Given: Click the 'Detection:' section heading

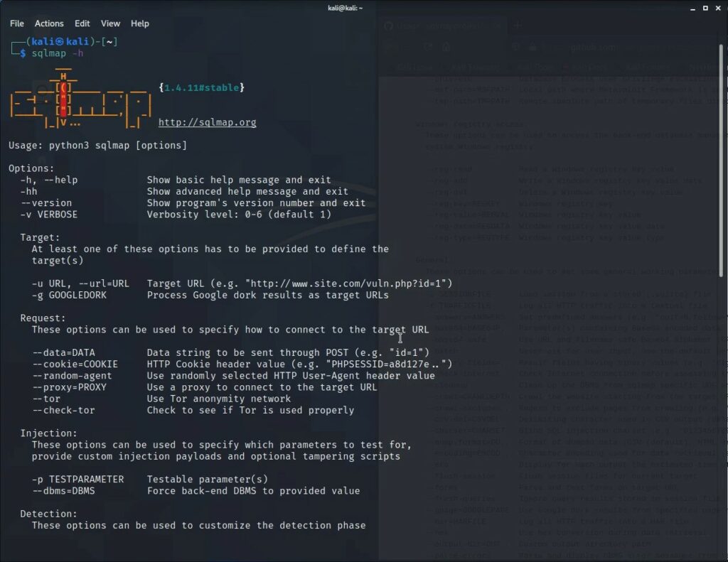Looking at the screenshot, I should tap(49, 514).
